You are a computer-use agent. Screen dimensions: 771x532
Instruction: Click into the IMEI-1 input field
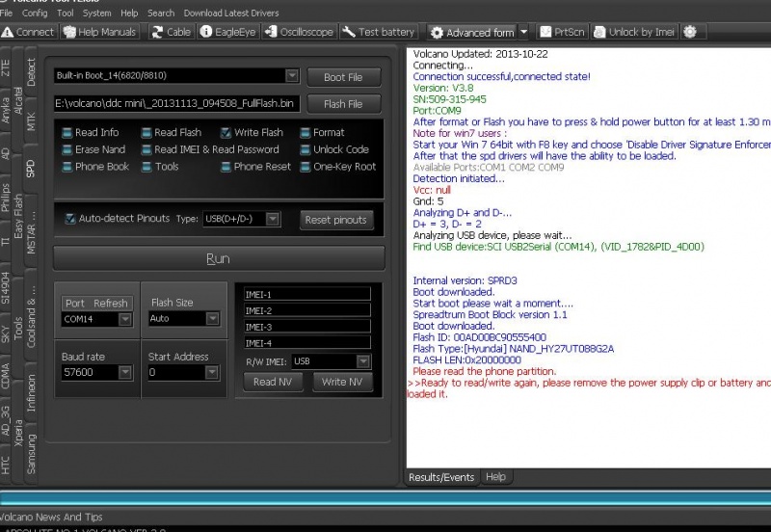tap(306, 294)
